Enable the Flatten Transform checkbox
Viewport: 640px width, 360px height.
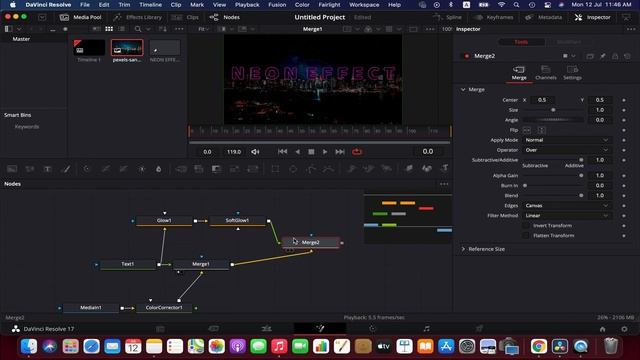pyautogui.click(x=526, y=236)
